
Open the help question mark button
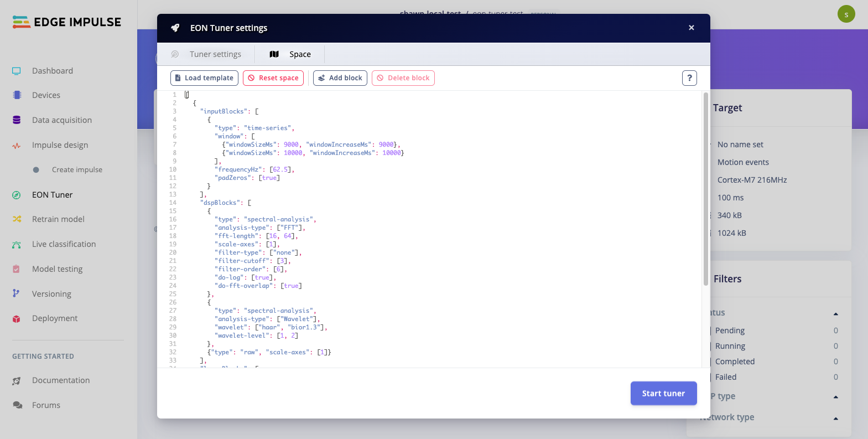click(689, 78)
